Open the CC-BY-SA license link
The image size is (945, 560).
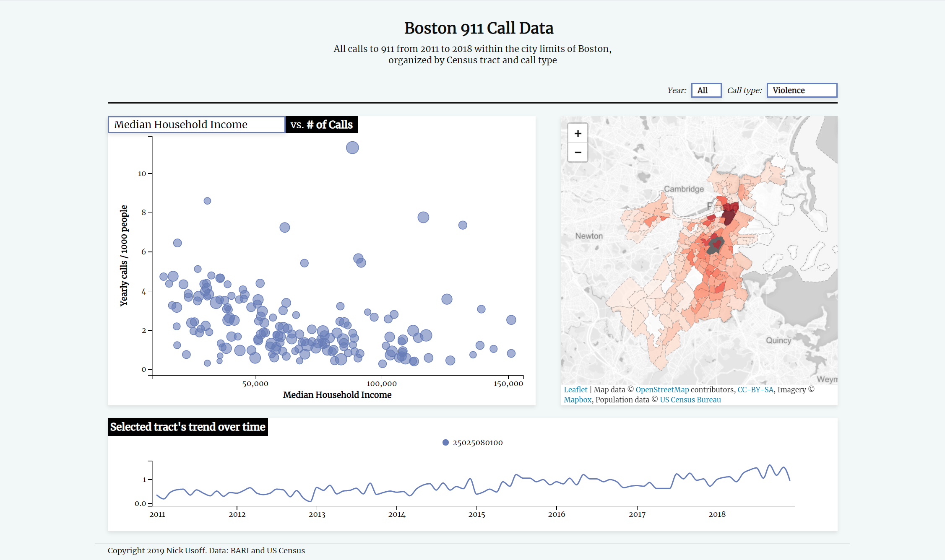coord(755,389)
